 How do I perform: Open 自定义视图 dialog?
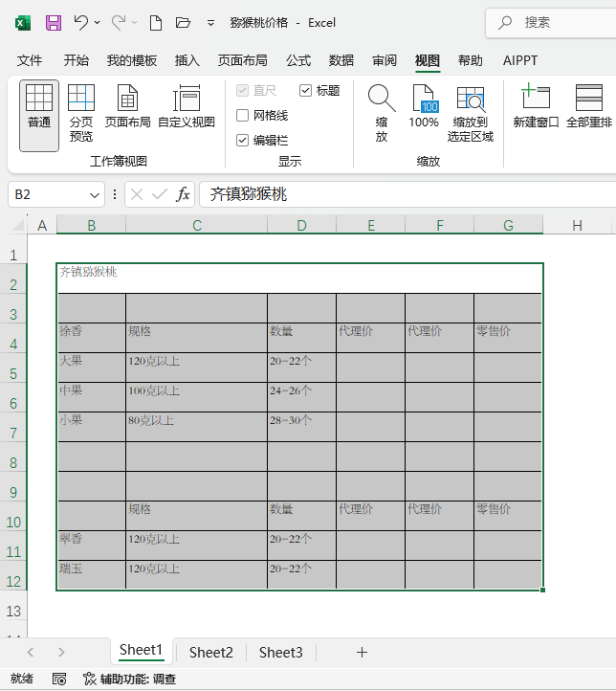pos(187,106)
